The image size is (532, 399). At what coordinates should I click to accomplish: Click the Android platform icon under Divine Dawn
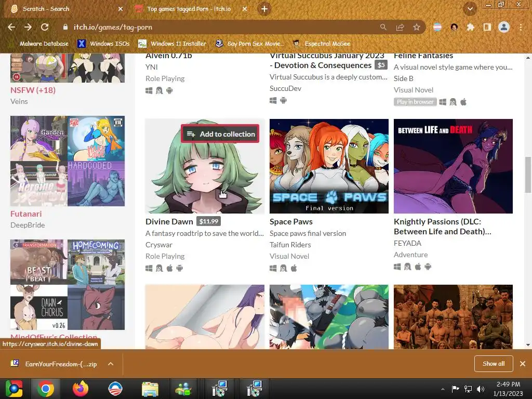(180, 269)
